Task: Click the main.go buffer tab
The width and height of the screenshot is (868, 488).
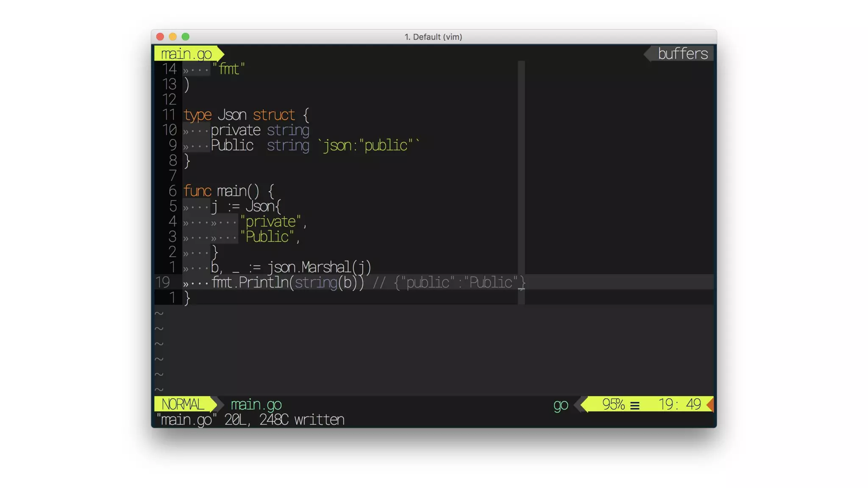Action: (x=186, y=54)
